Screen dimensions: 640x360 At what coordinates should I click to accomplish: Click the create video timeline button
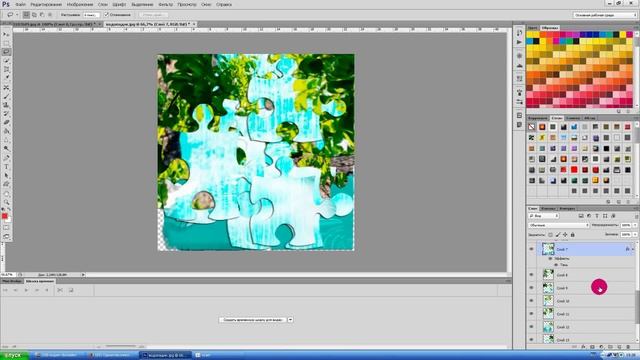point(253,320)
